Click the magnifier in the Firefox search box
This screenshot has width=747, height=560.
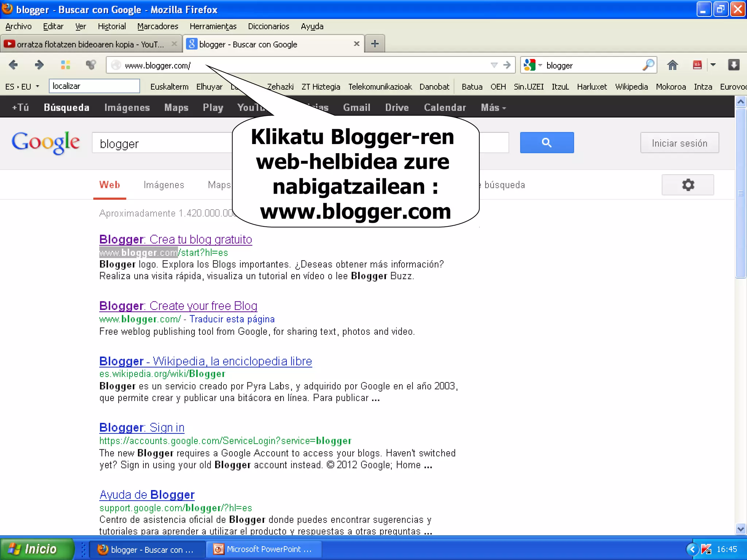648,65
